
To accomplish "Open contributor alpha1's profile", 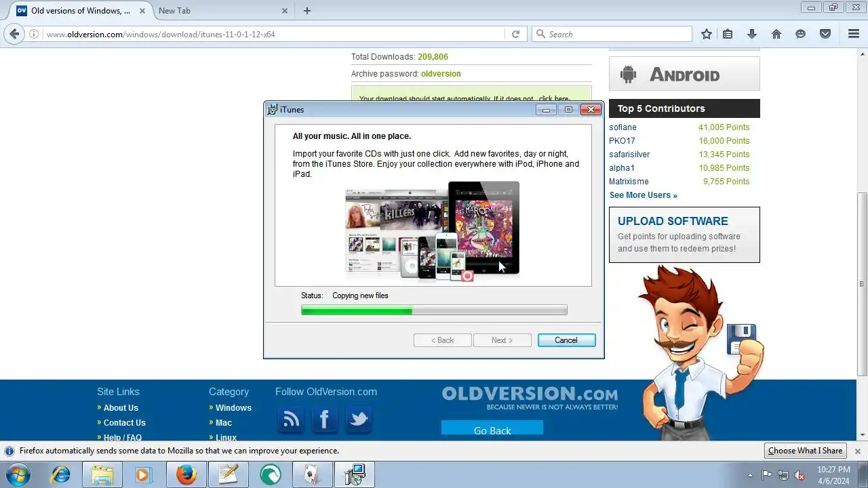I will point(622,168).
